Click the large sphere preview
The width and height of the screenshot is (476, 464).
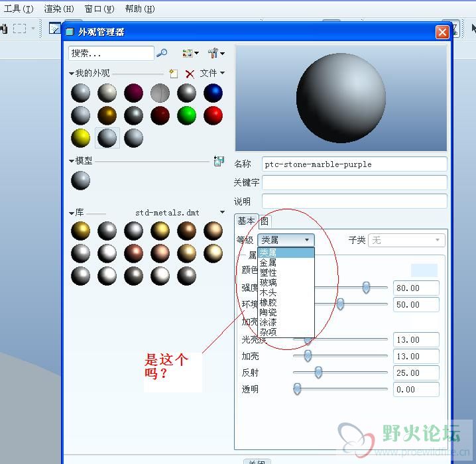pyautogui.click(x=341, y=97)
